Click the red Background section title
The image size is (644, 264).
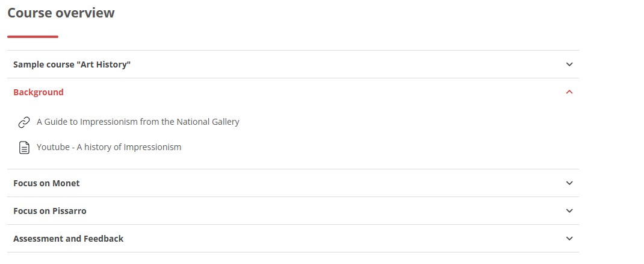point(39,92)
